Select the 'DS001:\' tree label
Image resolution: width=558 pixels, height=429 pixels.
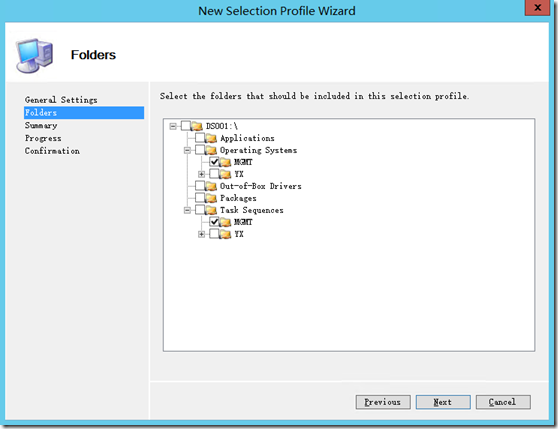[x=222, y=126]
